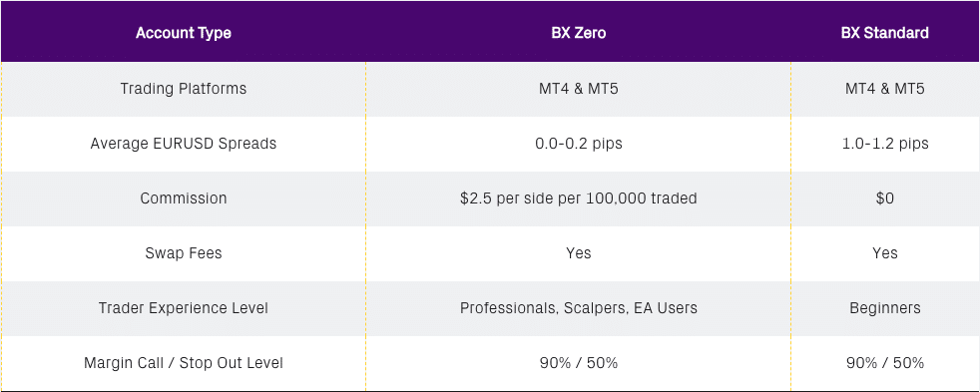Click MT4 & MT5 under BX Standard

pos(885,89)
